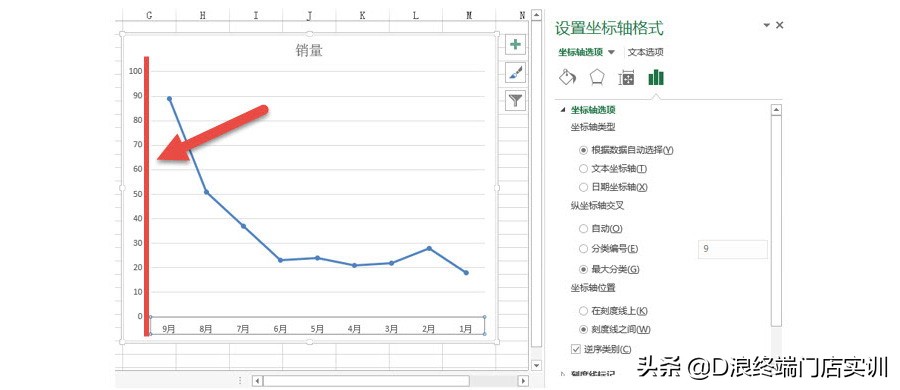Click the 2月 data point on the line
Screen dimensions: 900x390
[429, 248]
